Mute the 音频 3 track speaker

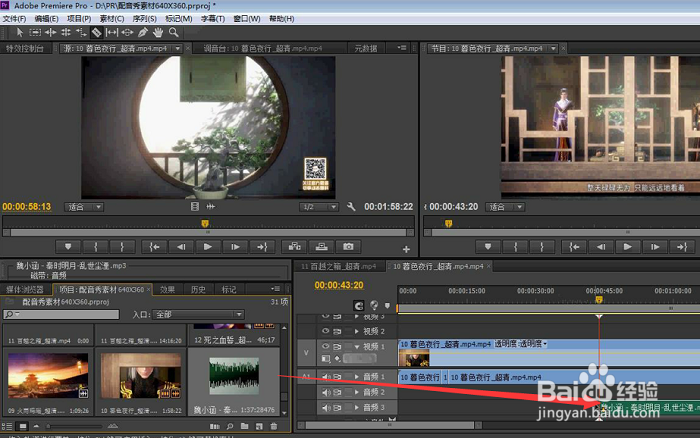coord(326,407)
